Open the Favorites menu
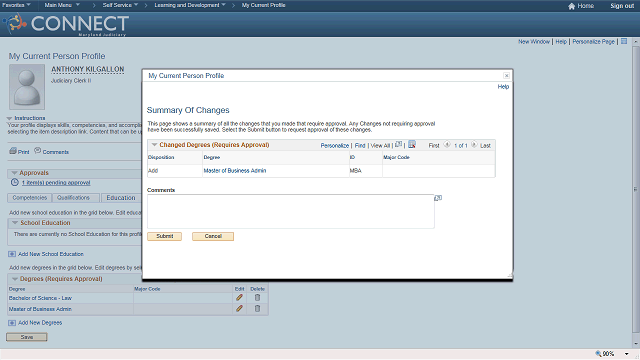 [16, 5]
